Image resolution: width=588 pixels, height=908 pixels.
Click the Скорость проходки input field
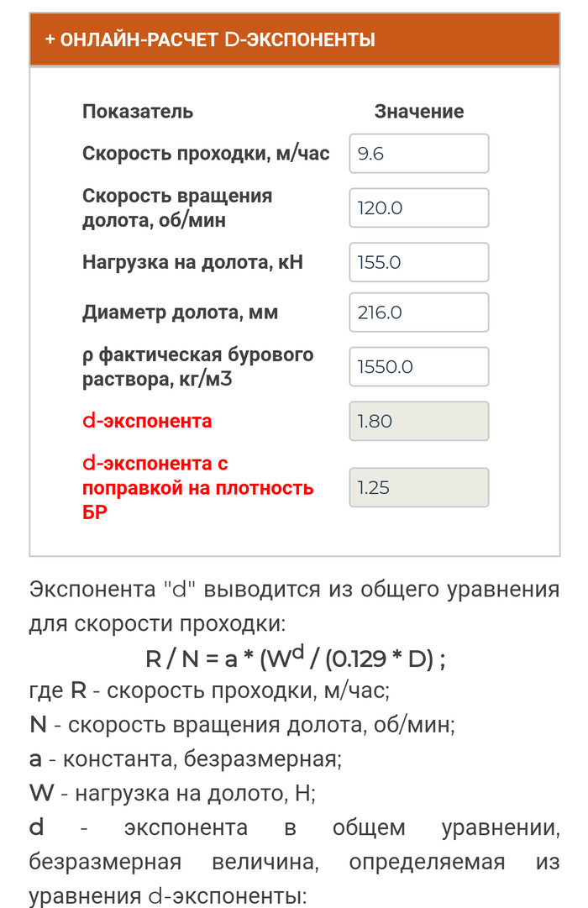click(x=418, y=154)
